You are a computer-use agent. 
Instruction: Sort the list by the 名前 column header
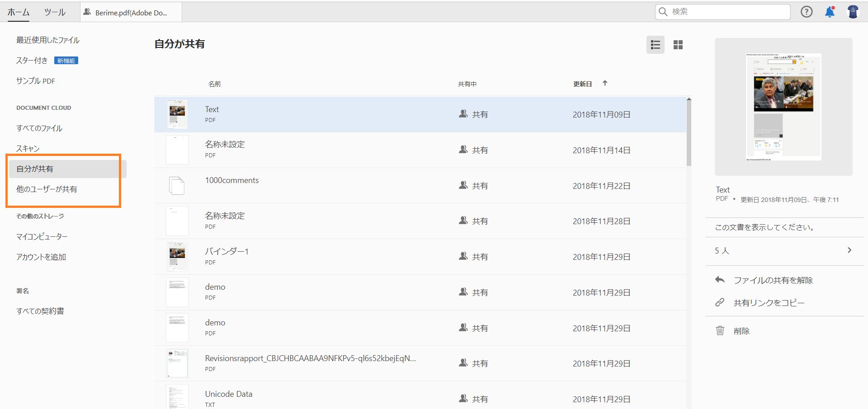[215, 84]
